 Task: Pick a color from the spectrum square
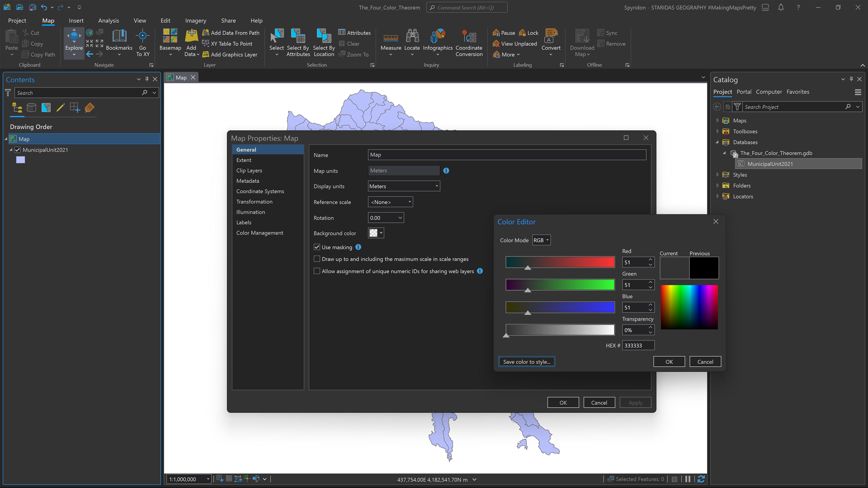[x=689, y=306]
